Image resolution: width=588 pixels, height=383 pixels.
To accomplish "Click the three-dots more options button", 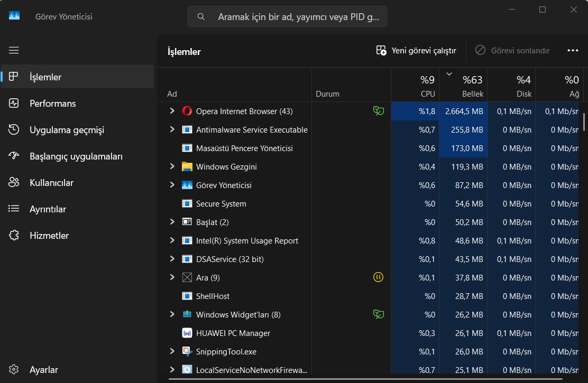I will coord(573,51).
